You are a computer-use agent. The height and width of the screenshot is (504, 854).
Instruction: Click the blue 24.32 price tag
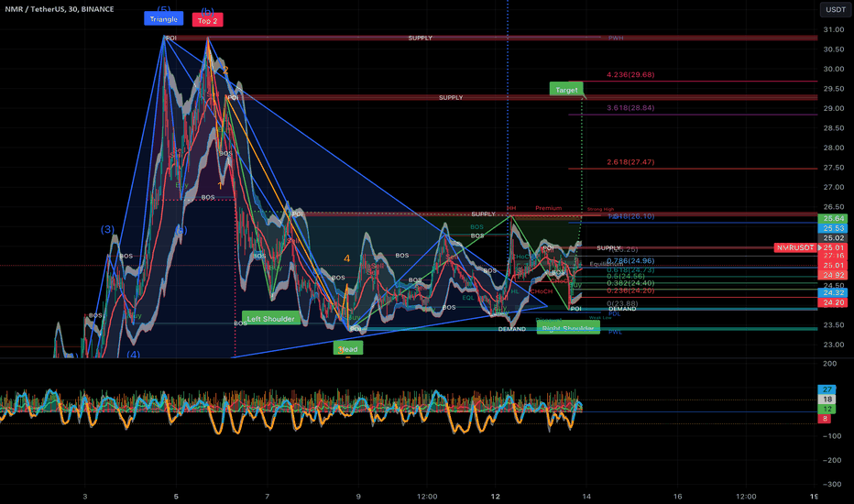(832, 292)
